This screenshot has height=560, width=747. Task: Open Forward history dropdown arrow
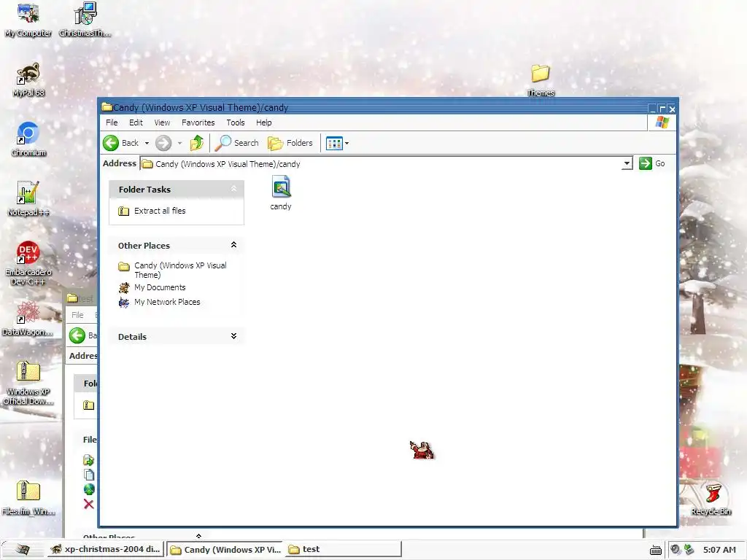(x=179, y=143)
